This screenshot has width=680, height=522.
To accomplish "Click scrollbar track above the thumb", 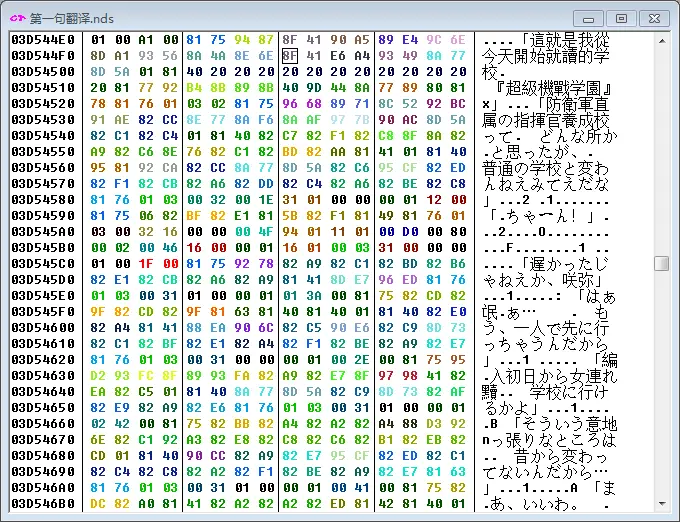I will [661, 150].
